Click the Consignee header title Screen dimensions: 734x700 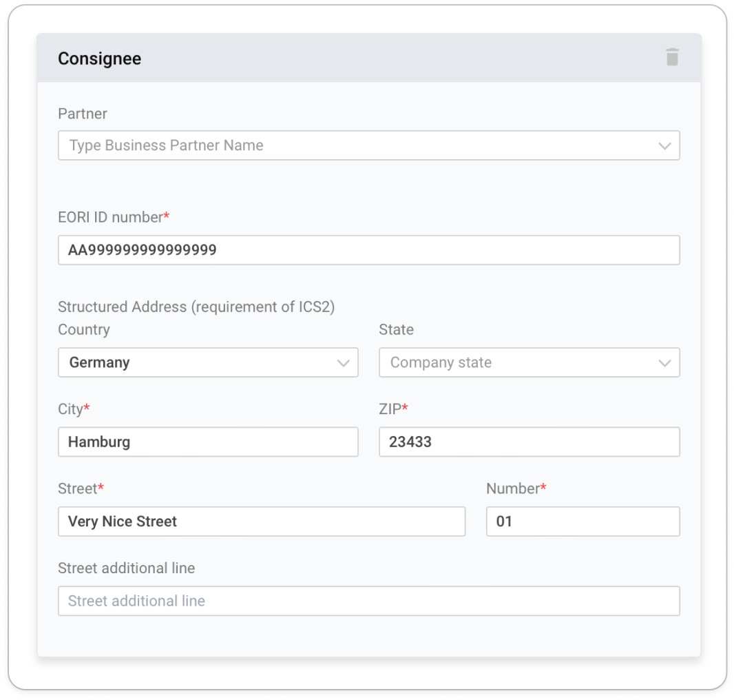(x=100, y=59)
